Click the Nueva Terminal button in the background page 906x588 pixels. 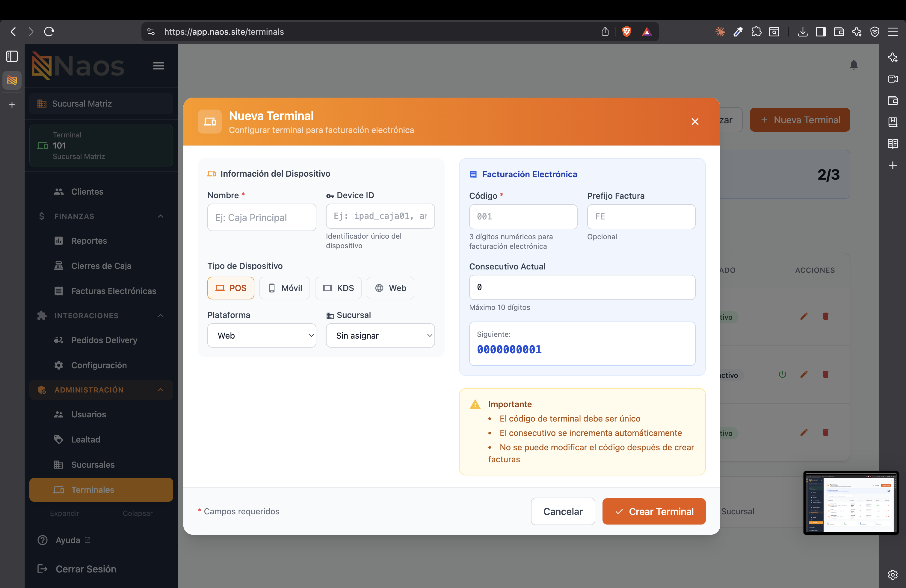pyautogui.click(x=800, y=120)
